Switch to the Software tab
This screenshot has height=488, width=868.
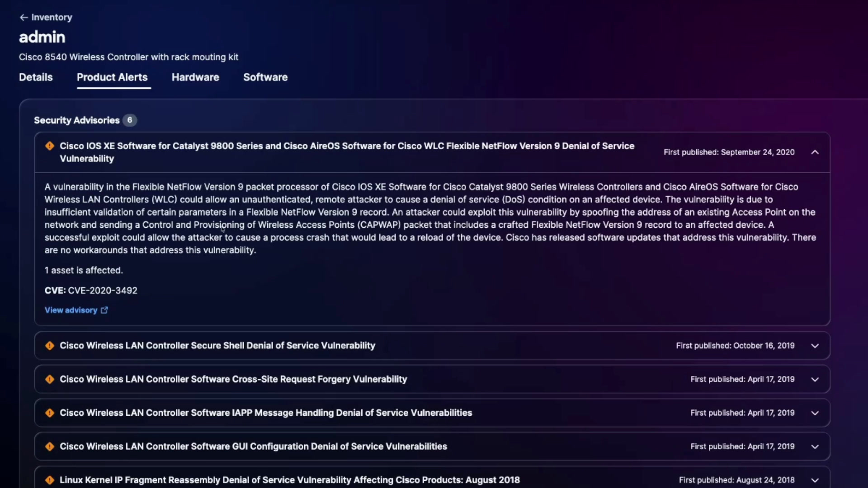[265, 77]
